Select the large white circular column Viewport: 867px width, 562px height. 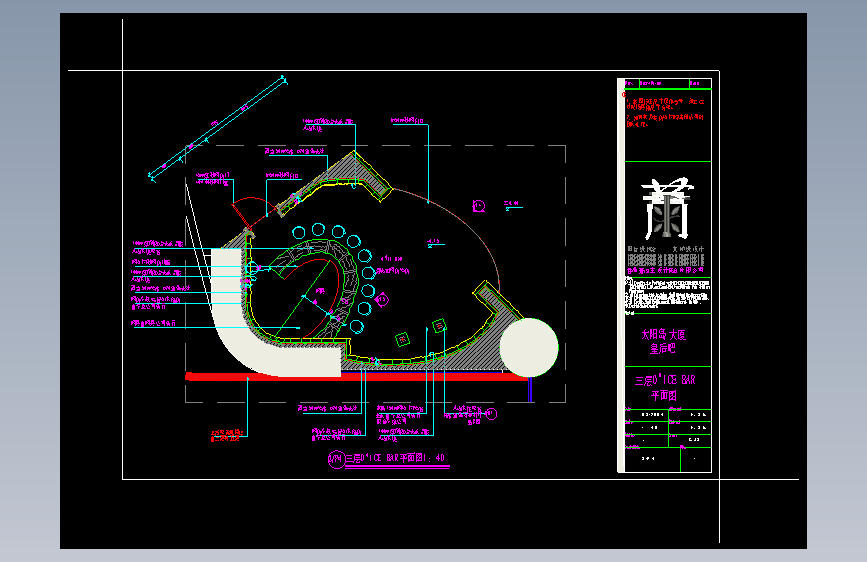point(529,347)
